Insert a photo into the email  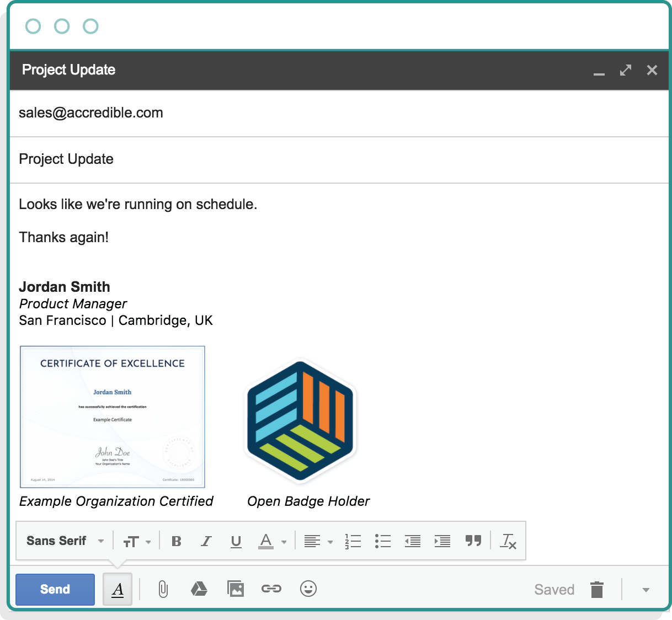coord(236,589)
